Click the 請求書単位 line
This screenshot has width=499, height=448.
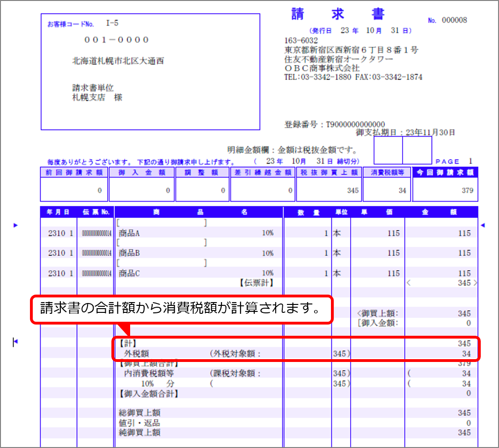coord(93,87)
